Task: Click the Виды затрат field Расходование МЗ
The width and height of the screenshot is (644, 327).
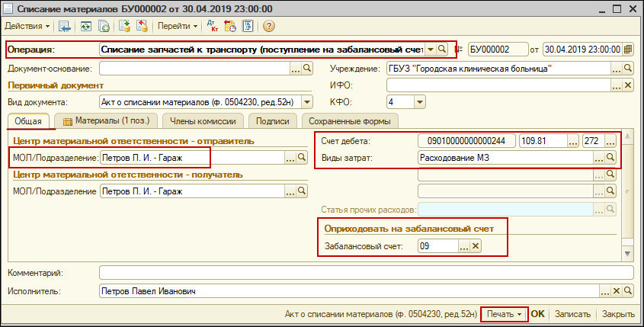Action: (x=505, y=157)
